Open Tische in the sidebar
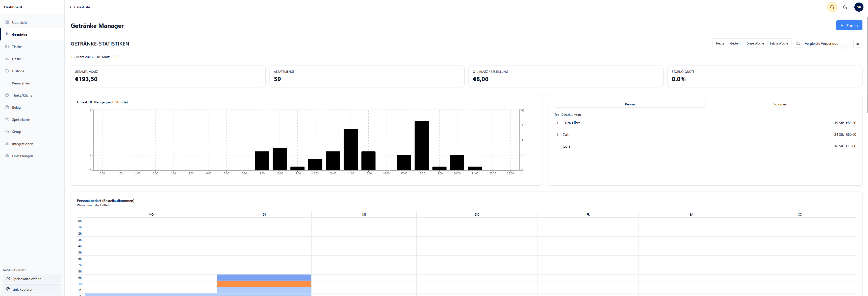 pos(17,47)
